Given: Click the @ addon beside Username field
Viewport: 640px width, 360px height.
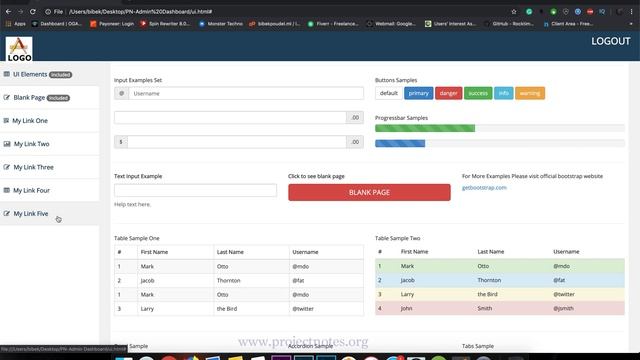Looking at the screenshot, I should 122,93.
